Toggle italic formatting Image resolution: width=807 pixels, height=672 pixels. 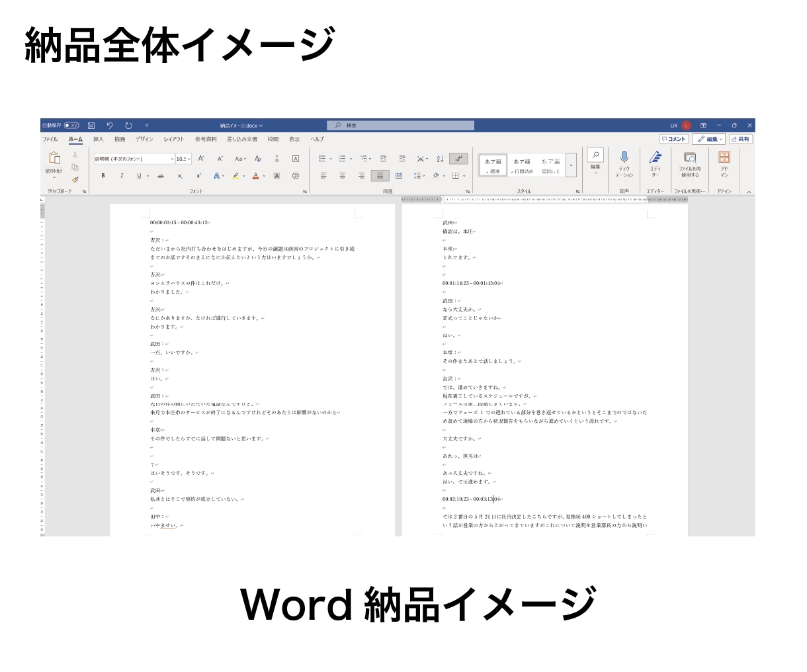(122, 176)
